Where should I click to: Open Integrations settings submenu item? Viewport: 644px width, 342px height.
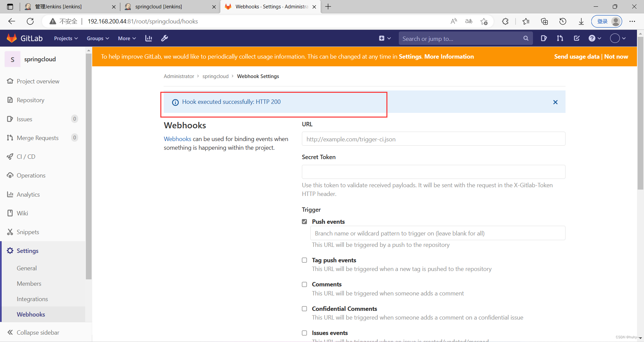(x=33, y=299)
